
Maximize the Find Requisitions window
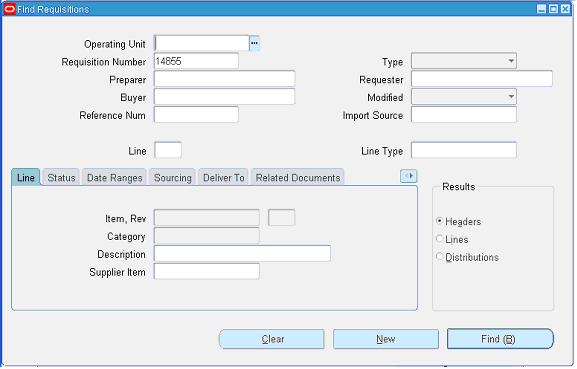553,9
